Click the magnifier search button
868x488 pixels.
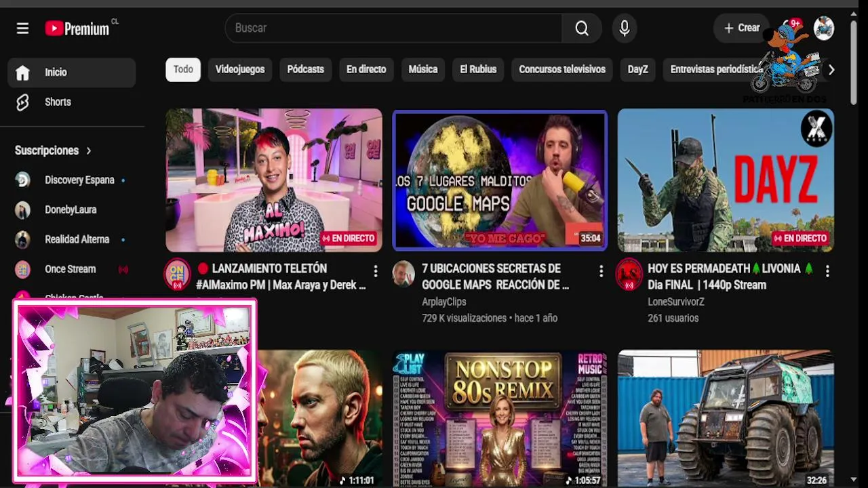(x=582, y=28)
